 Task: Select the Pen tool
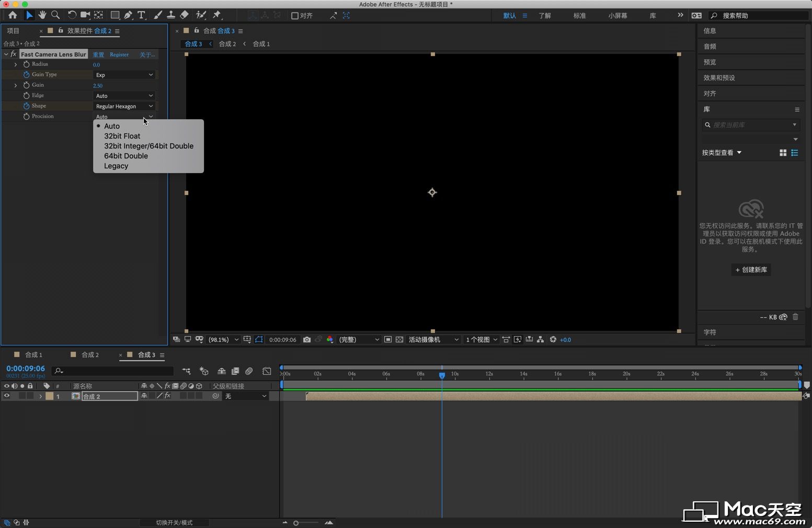pyautogui.click(x=128, y=15)
